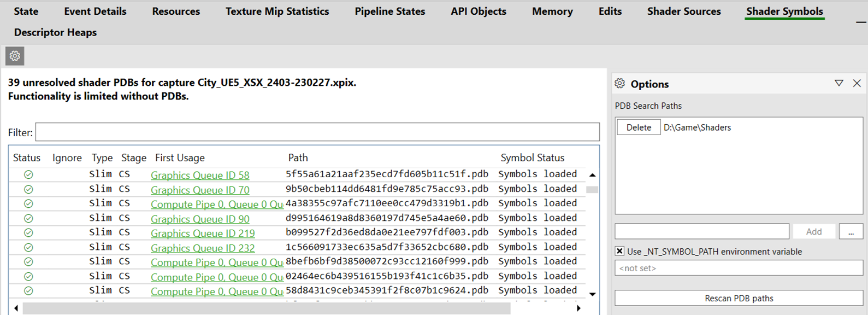This screenshot has height=315, width=868.
Task: Delete the D:\Game\Shaders search path
Action: tap(639, 127)
